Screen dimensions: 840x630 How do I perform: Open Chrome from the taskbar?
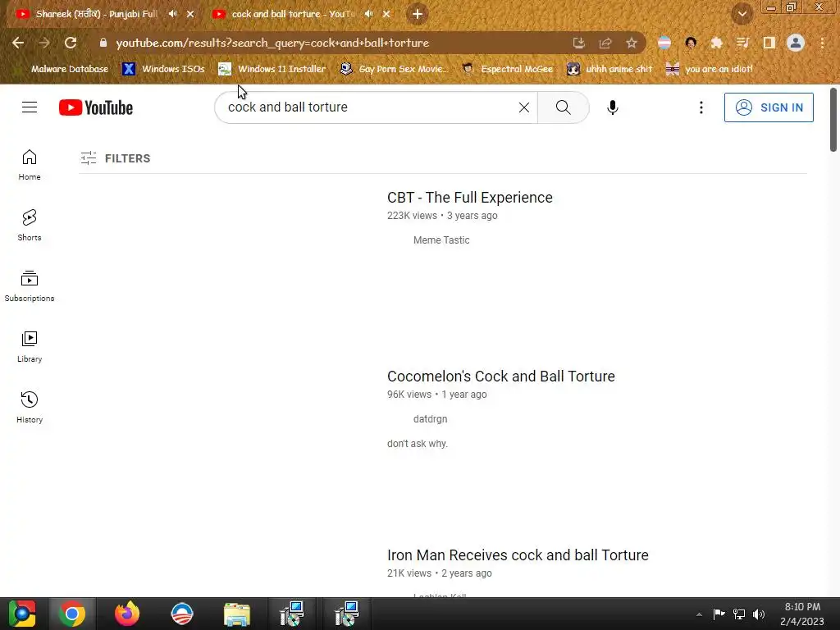pos(72,614)
